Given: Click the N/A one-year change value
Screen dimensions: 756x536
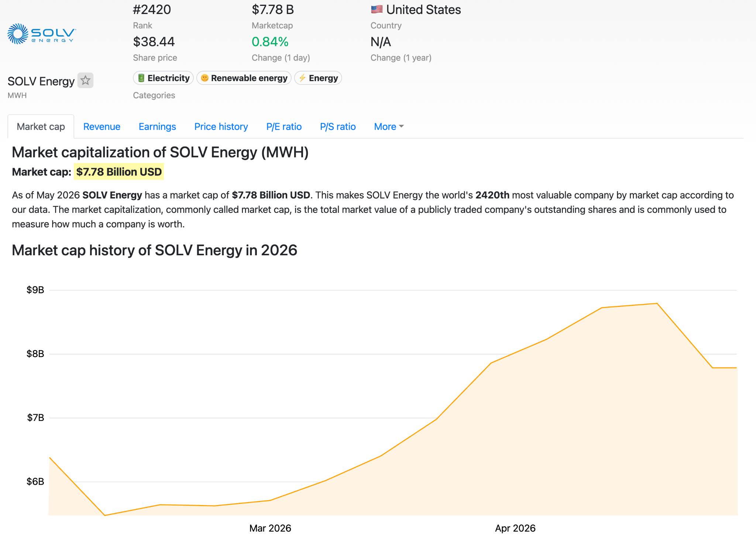Looking at the screenshot, I should pyautogui.click(x=381, y=42).
